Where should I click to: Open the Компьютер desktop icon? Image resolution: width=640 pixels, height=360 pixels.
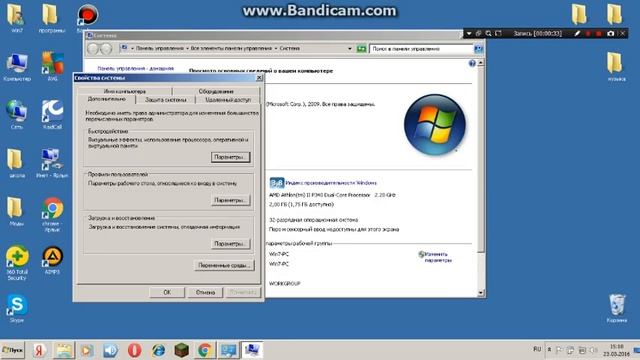(x=17, y=67)
